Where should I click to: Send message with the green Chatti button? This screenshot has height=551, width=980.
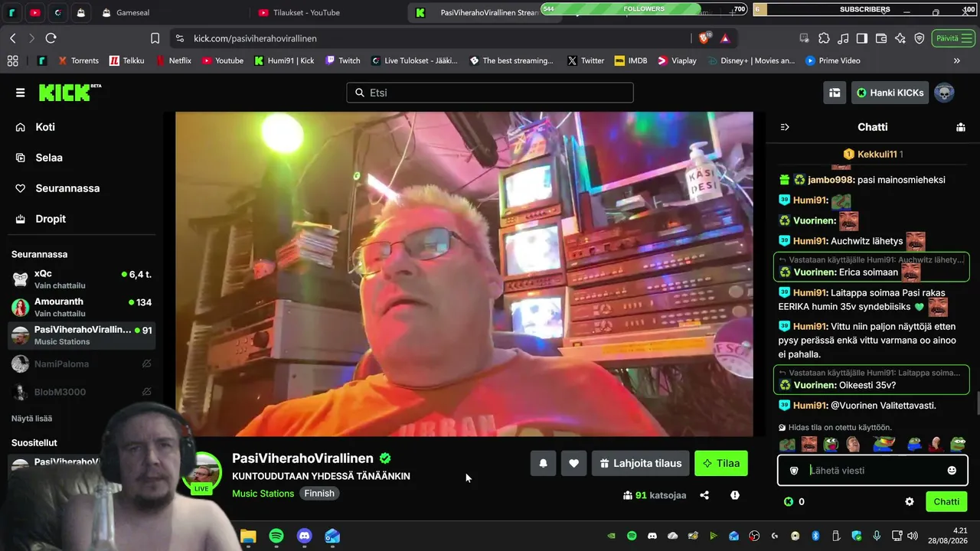point(946,502)
